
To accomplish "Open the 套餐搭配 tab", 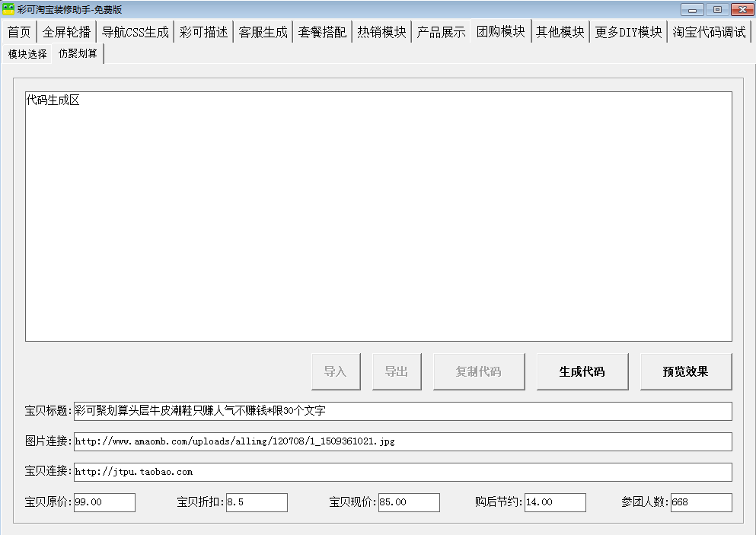I will pyautogui.click(x=322, y=33).
